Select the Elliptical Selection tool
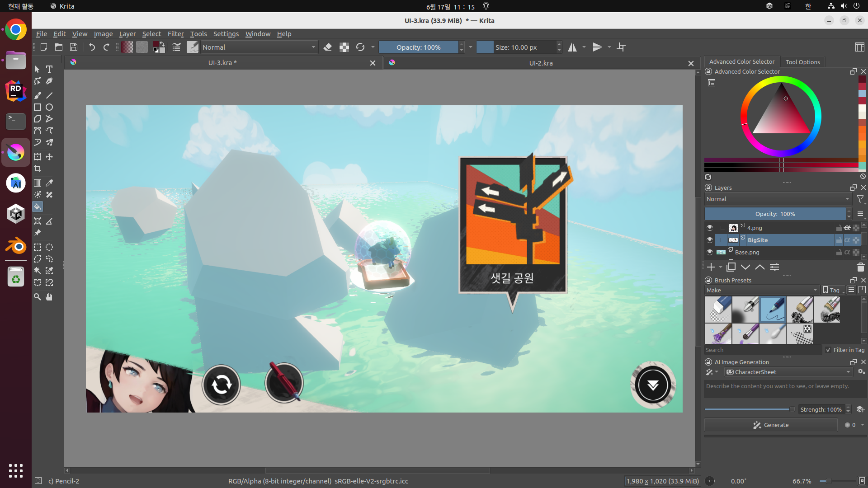The width and height of the screenshot is (868, 488). click(x=49, y=247)
